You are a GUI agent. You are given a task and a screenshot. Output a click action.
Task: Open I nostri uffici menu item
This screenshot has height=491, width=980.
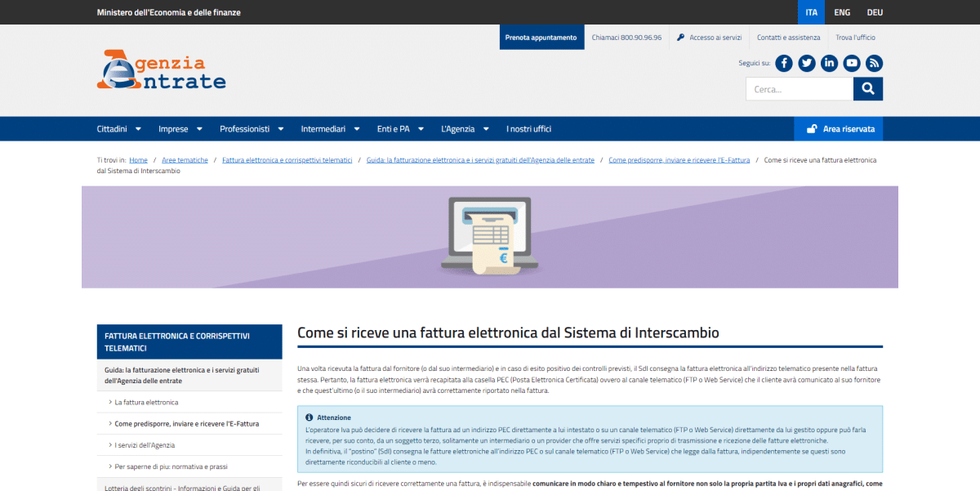[528, 129]
